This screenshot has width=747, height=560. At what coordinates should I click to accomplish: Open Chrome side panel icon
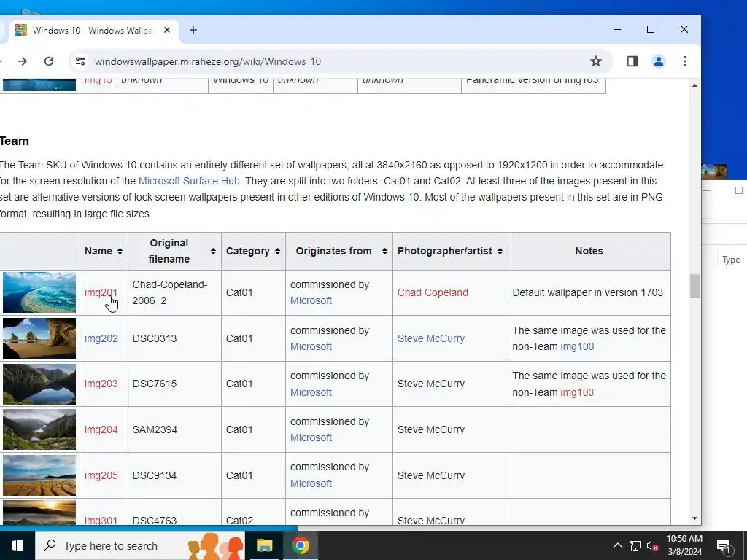point(632,61)
